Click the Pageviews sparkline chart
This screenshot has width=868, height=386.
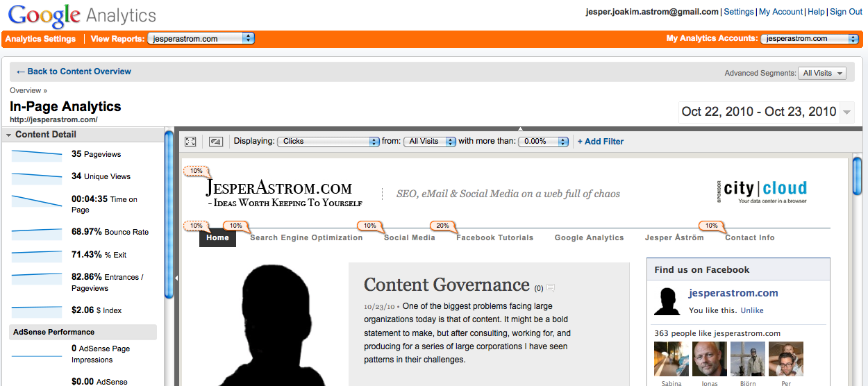[37, 155]
